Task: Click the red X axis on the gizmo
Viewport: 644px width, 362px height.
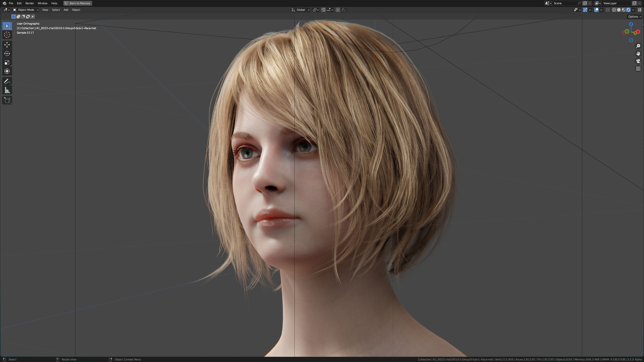Action: (x=638, y=32)
